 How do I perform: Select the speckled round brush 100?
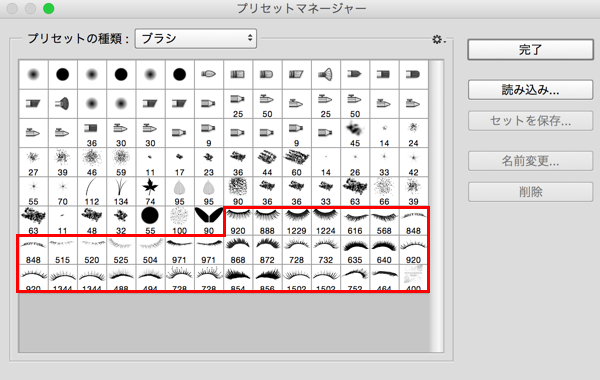pyautogui.click(x=179, y=221)
